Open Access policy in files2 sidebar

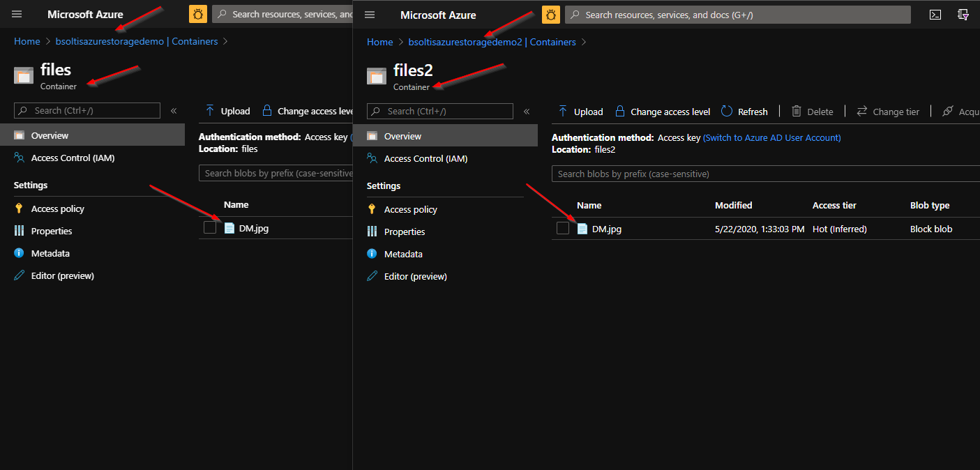410,209
